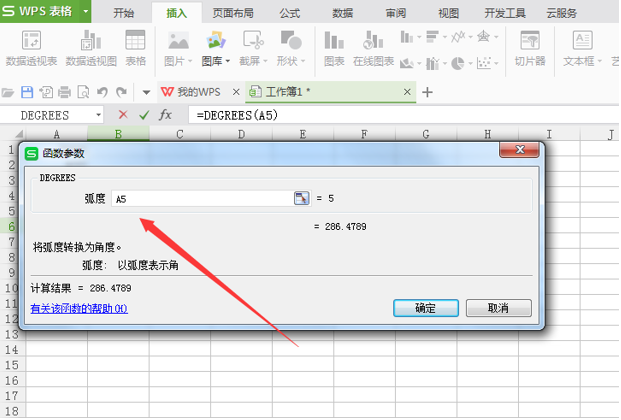Open the 云服务 ribbon tab
This screenshot has height=420, width=621.
coord(562,13)
